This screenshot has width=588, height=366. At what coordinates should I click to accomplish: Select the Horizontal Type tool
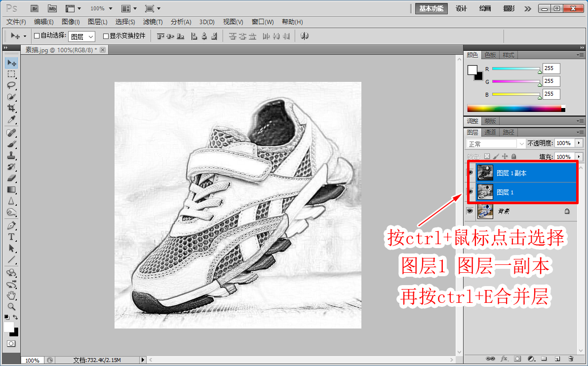(11, 237)
